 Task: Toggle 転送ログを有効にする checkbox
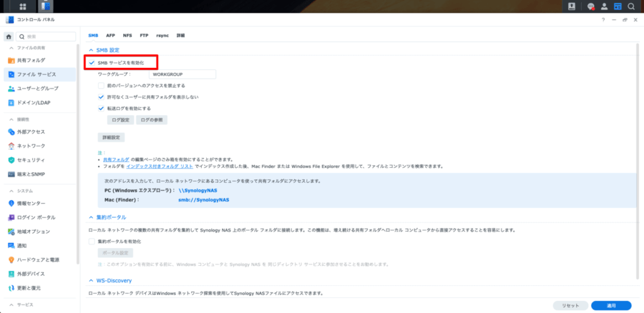tap(101, 109)
